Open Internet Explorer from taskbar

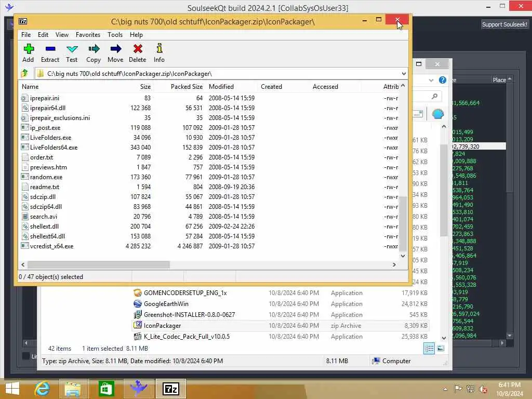click(43, 389)
